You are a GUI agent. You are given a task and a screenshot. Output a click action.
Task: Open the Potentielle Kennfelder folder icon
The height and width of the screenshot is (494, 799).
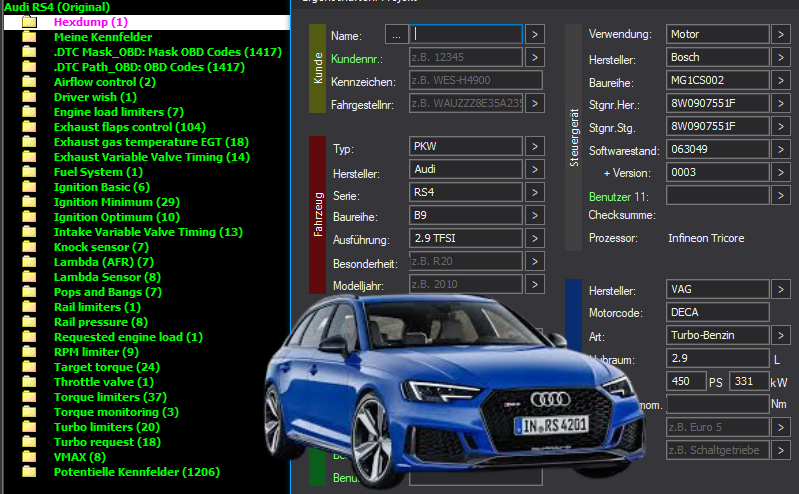click(30, 472)
